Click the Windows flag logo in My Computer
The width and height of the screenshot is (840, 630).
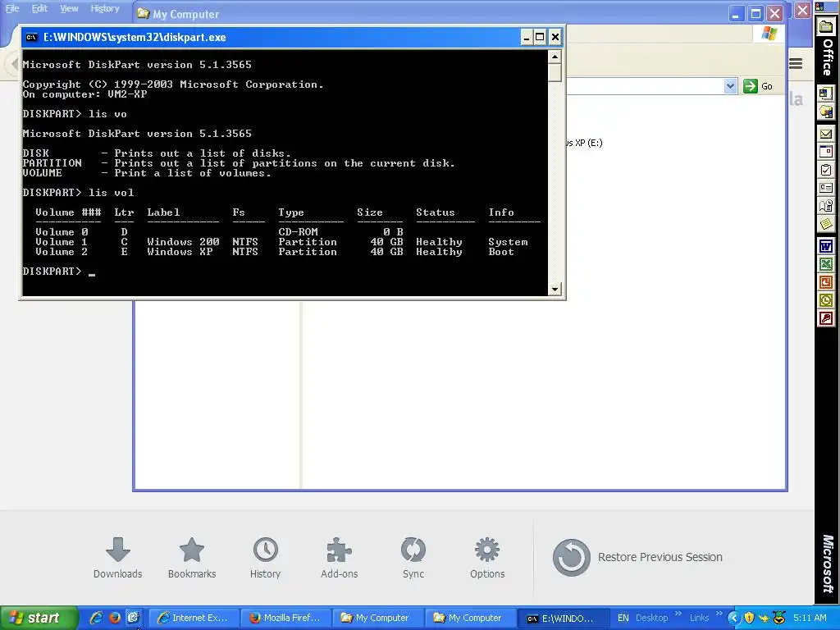tap(769, 34)
